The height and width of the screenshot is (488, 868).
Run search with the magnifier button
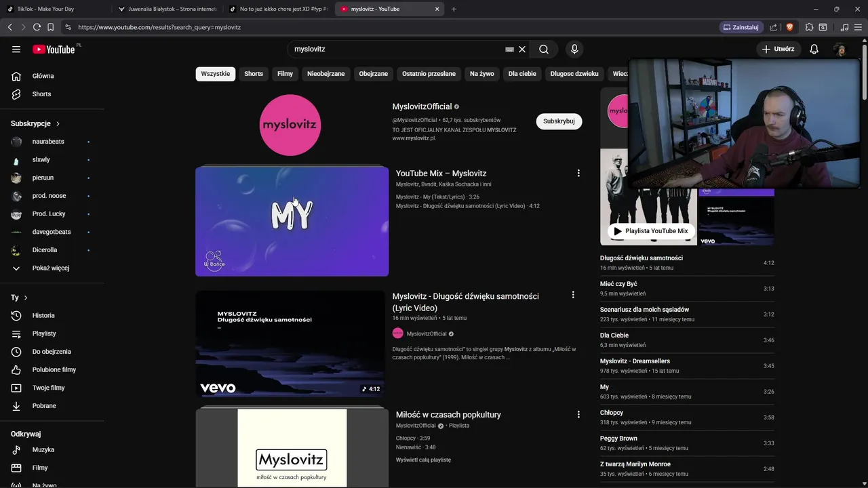point(544,49)
